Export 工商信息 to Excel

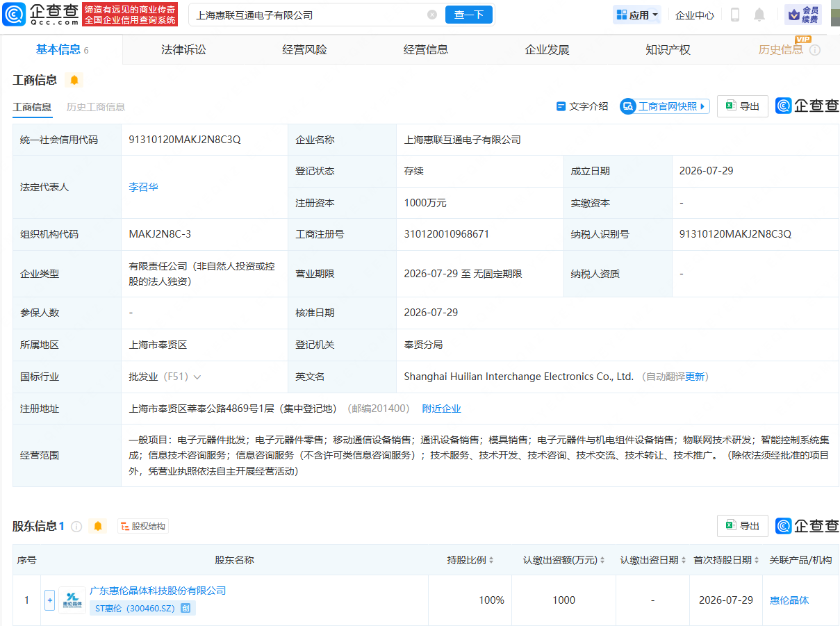click(x=743, y=106)
